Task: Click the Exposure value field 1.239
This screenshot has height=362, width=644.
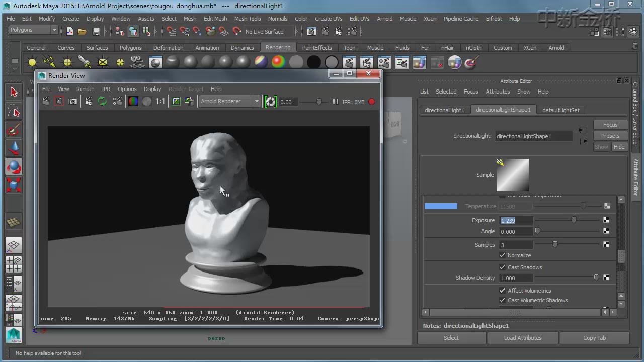Action: 516,220
